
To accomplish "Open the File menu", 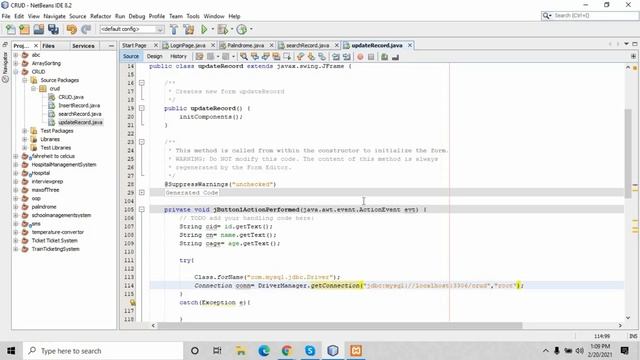I will (x=6, y=16).
